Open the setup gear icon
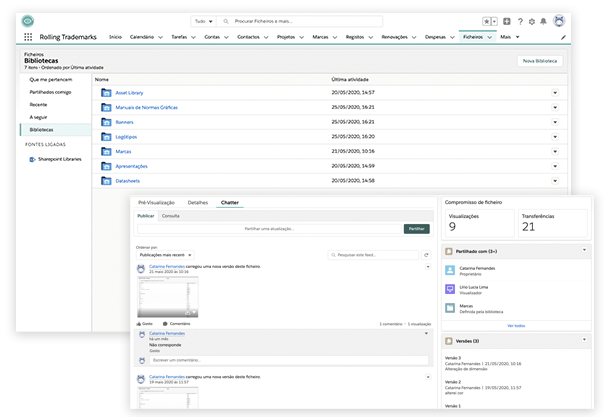Screen dimensions: 605x417 (x=533, y=20)
